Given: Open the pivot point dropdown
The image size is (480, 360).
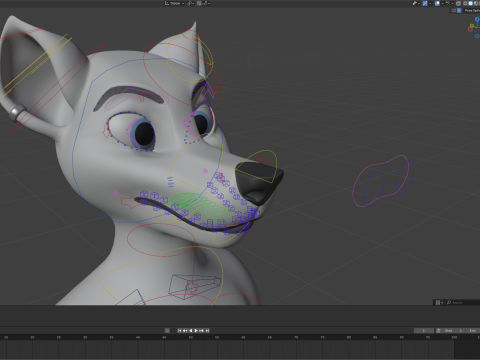Looking at the screenshot, I should click(190, 3).
